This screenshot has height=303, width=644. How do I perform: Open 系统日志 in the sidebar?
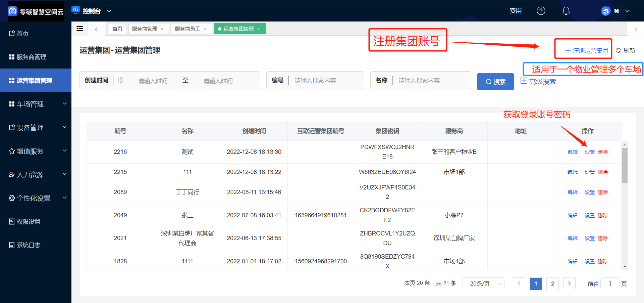pos(36,245)
